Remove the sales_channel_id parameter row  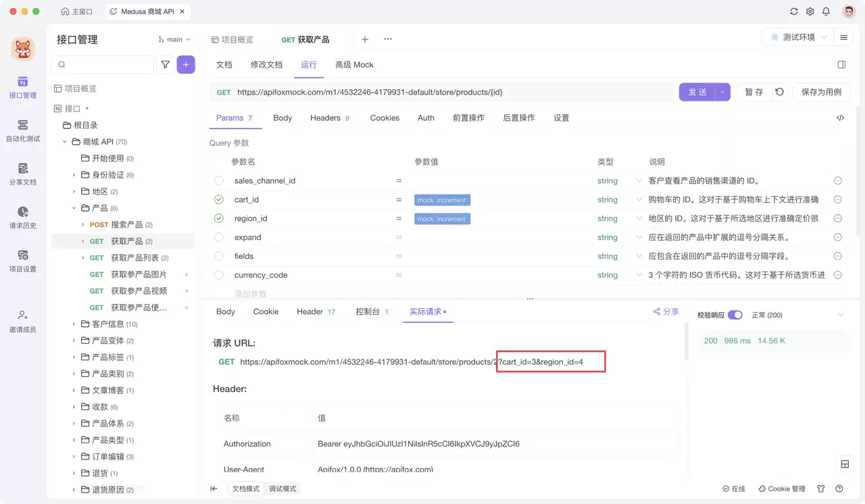pyautogui.click(x=838, y=180)
